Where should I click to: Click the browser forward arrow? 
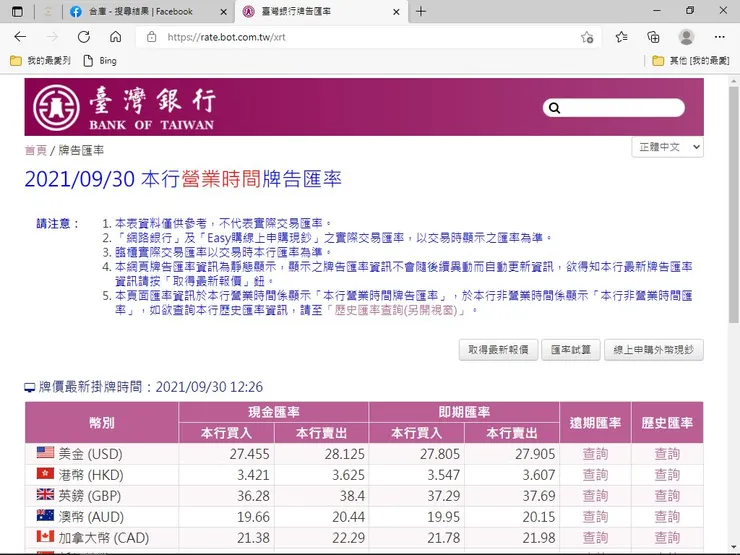(52, 37)
